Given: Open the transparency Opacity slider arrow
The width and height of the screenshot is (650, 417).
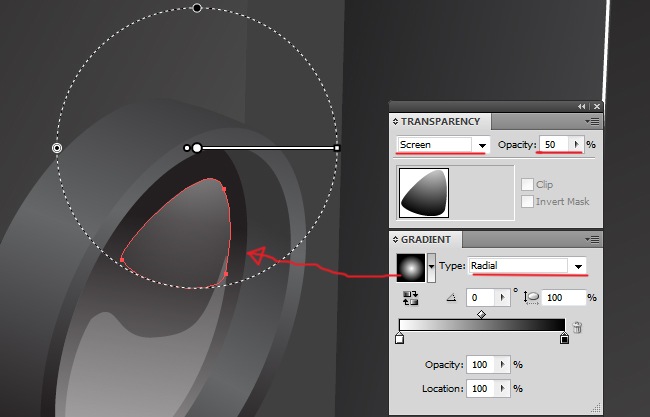Looking at the screenshot, I should point(576,145).
